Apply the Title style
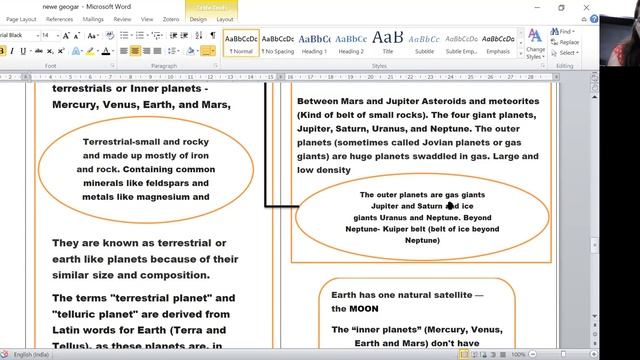Screen dimensions: 640x360 (388, 43)
